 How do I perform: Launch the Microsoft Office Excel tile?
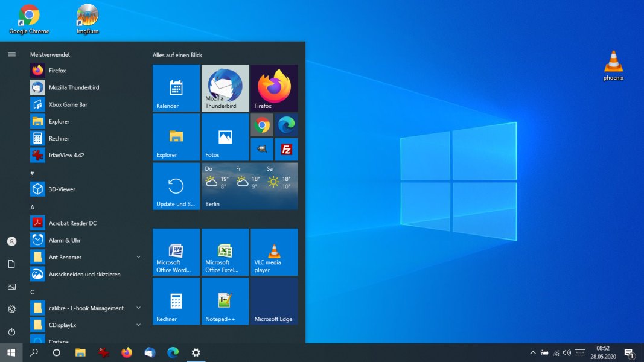tap(225, 252)
